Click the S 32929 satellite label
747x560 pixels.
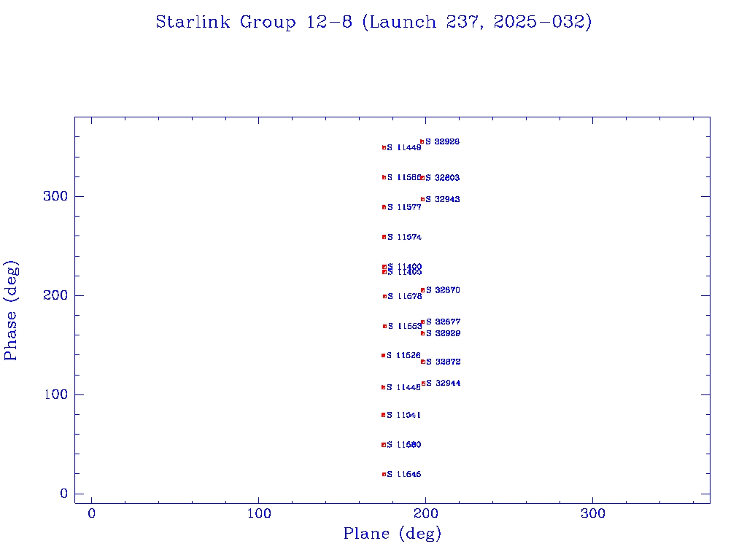coord(444,333)
